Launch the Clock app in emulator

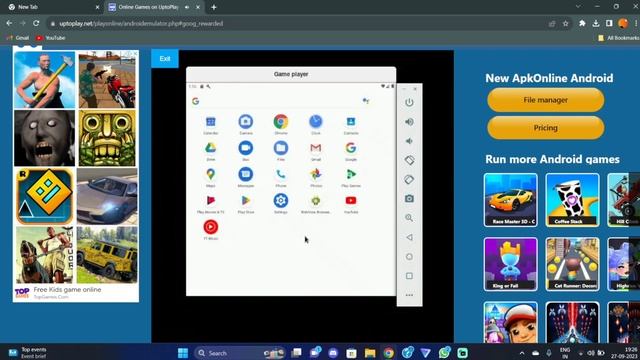(316, 122)
